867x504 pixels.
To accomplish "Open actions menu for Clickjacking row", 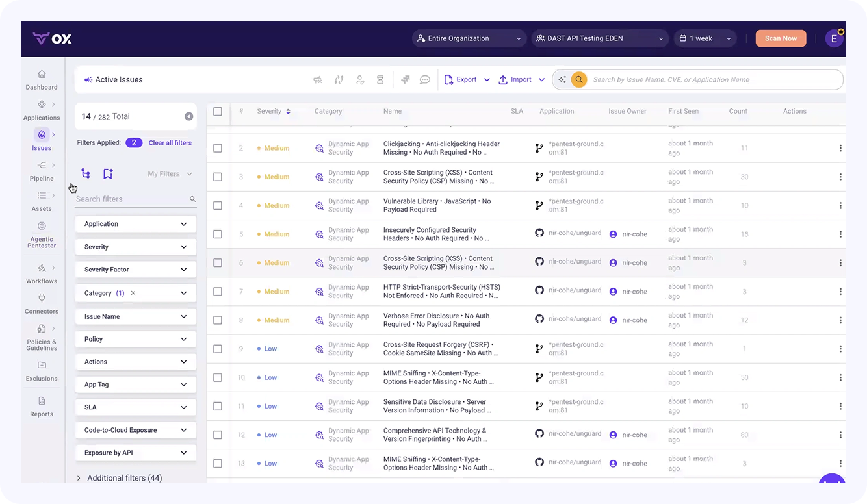I will [840, 148].
